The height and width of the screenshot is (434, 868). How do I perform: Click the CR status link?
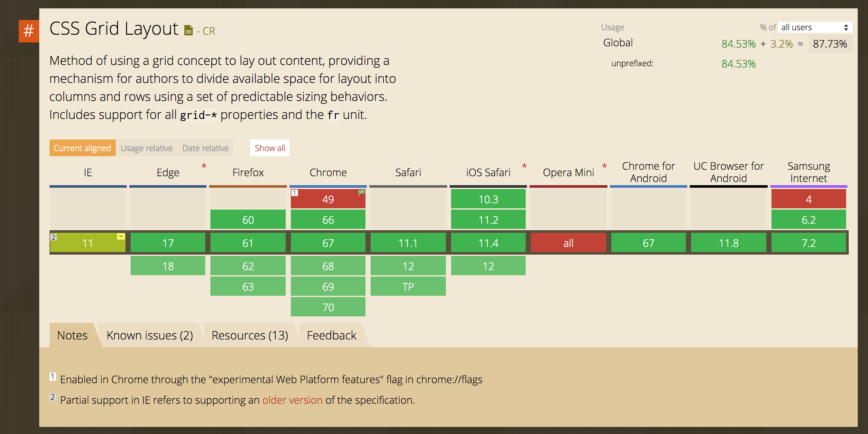point(209,31)
